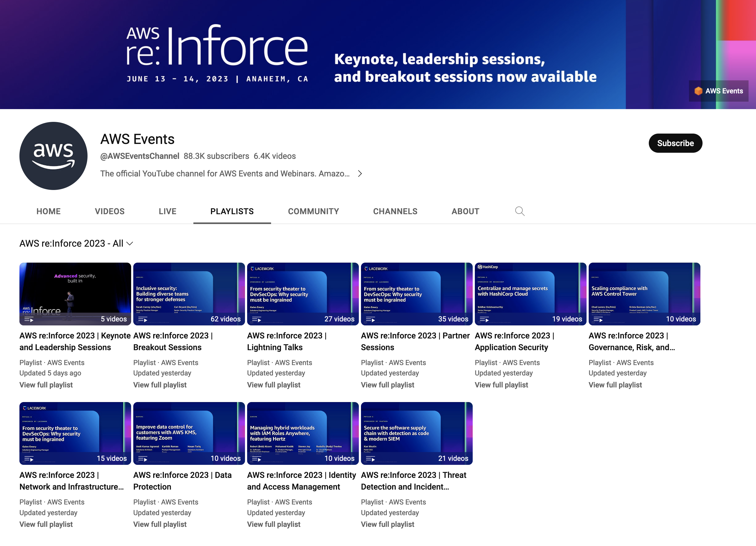Click playlist icon on Keynote and Leadership thumbnail

click(29, 319)
